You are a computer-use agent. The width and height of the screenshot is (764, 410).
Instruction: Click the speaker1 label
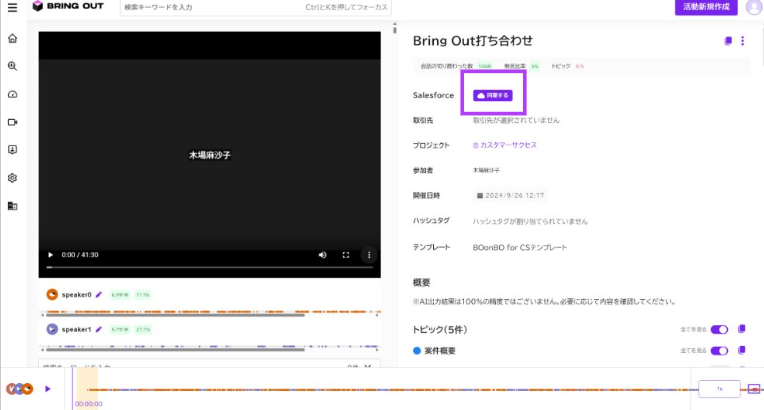coord(76,330)
